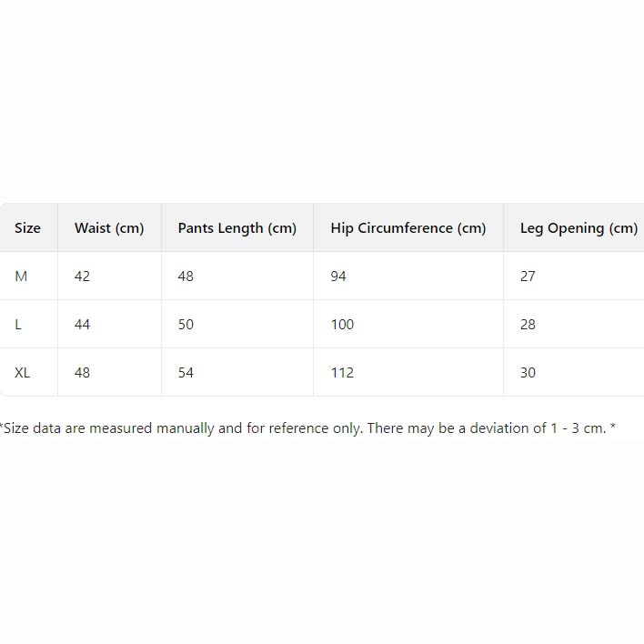Click waist value 44 for L
644x644 pixels.
82,325
